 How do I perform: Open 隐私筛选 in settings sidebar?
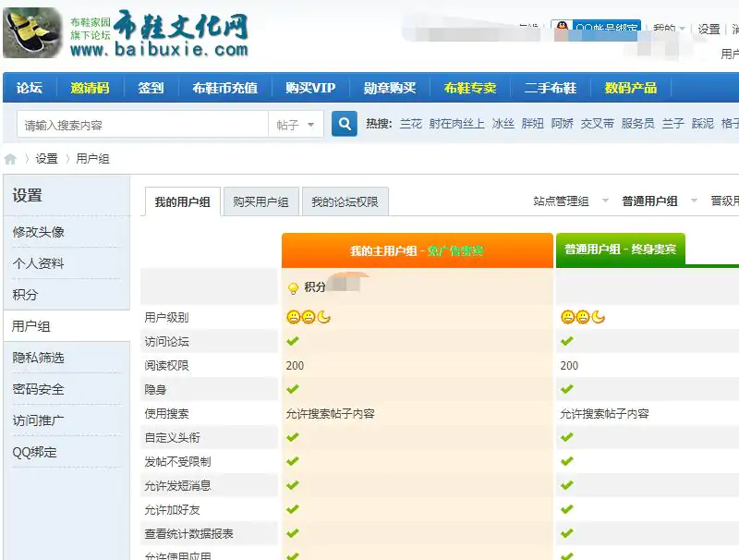point(38,358)
